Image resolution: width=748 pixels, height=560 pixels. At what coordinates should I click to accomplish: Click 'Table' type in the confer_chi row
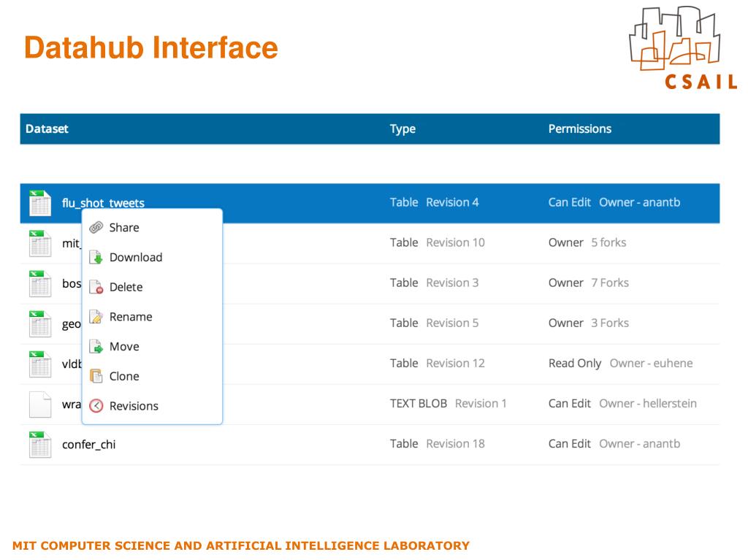[404, 444]
